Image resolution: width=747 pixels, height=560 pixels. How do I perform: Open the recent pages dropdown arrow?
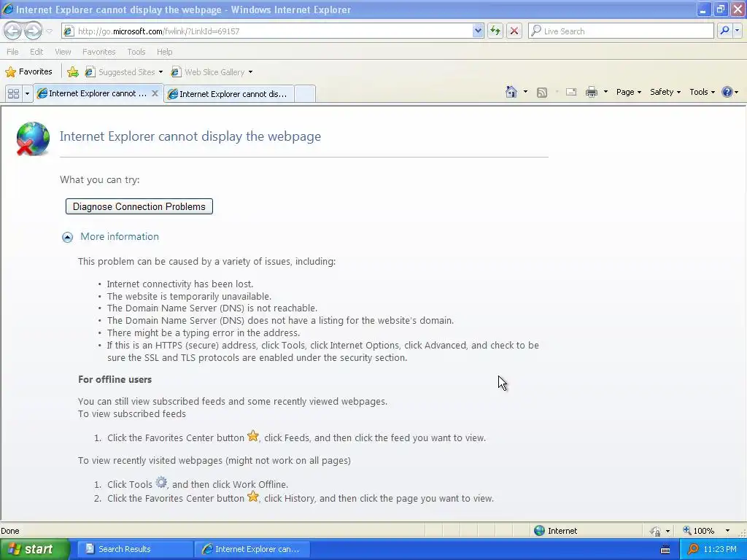49,31
